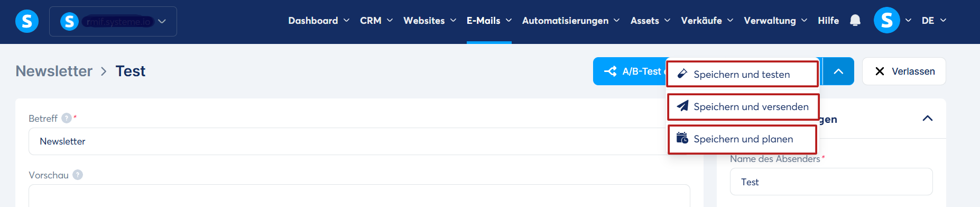Choose Speichern und planen option
980x207 pixels.
click(x=742, y=139)
